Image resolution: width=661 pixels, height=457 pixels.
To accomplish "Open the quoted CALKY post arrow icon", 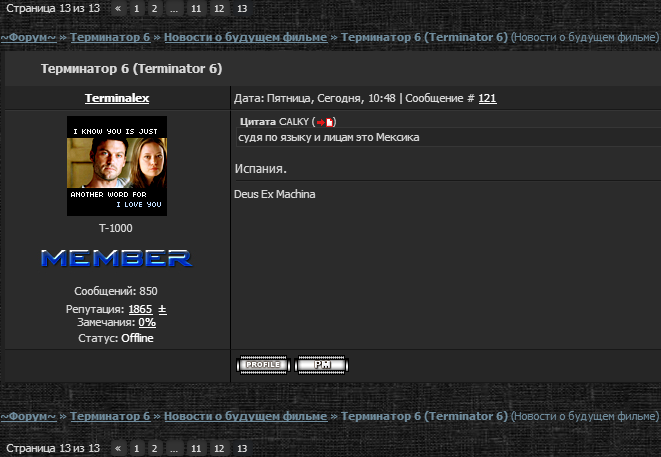I will click(325, 122).
